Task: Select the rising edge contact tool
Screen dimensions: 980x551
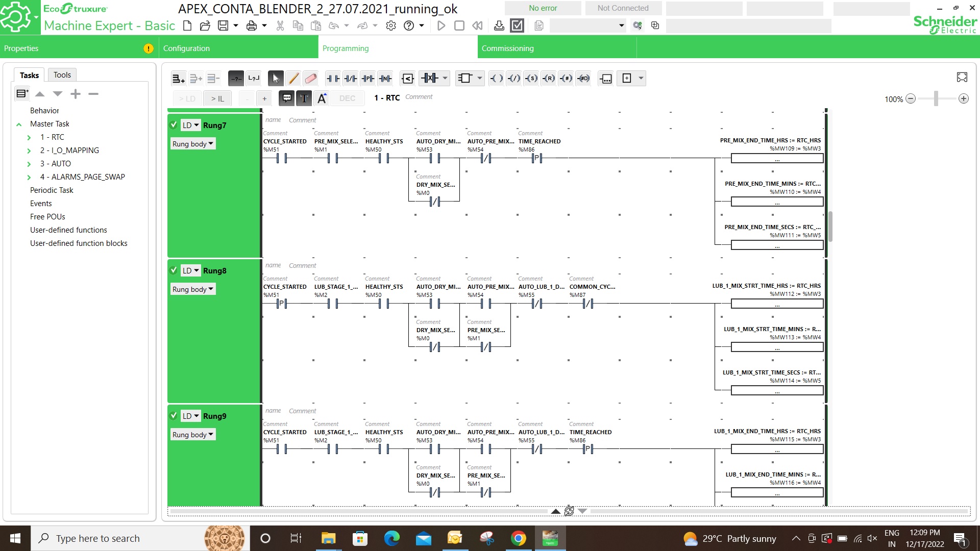Action: tap(367, 79)
